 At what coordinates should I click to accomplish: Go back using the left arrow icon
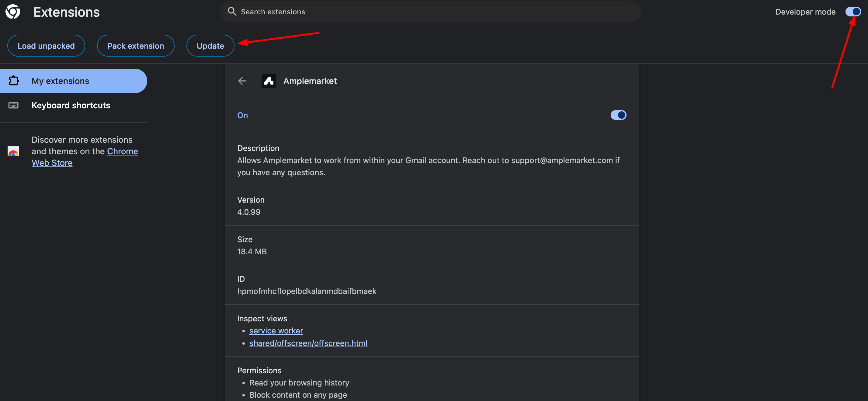pos(242,81)
